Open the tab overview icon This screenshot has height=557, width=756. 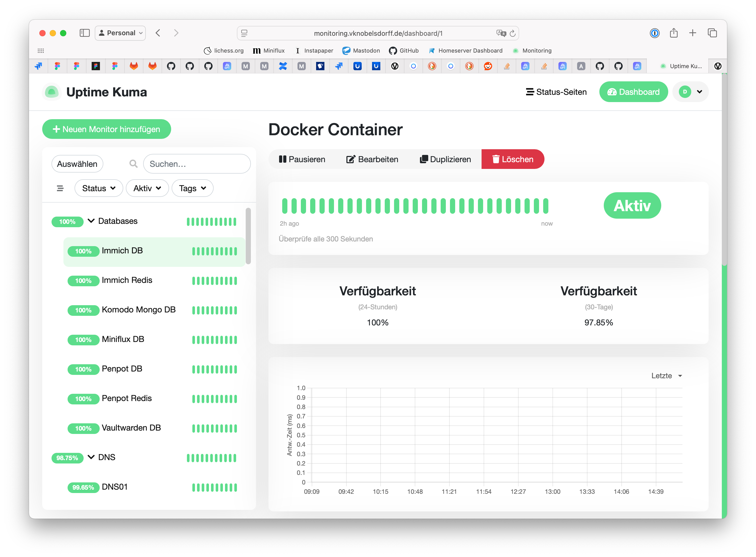(712, 33)
